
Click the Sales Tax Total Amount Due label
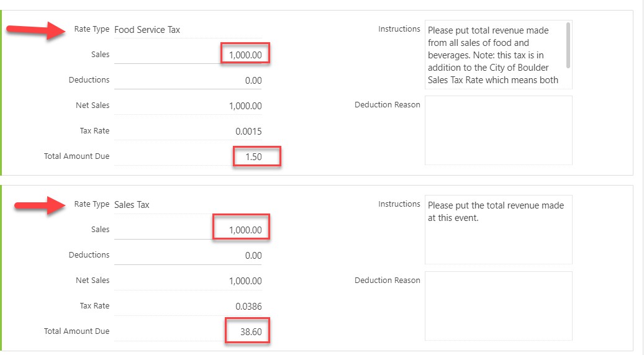tap(77, 331)
